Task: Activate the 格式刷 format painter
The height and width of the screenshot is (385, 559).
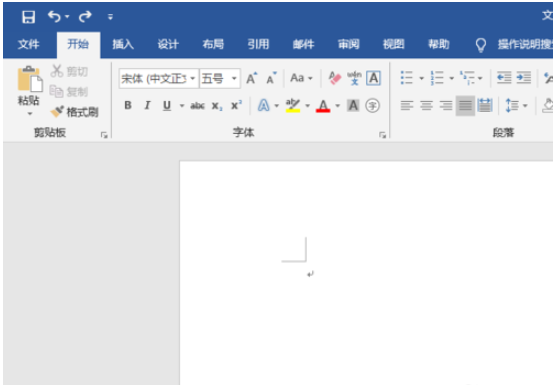Action: [74, 112]
